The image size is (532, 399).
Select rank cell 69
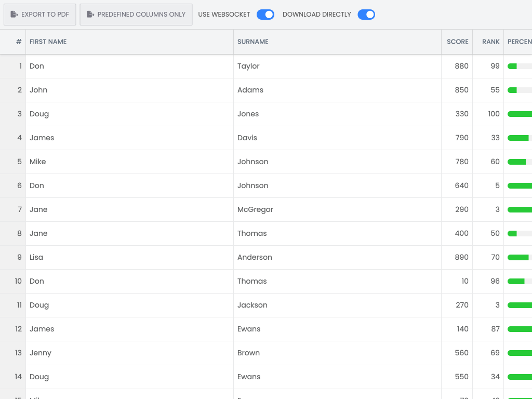[x=488, y=353]
